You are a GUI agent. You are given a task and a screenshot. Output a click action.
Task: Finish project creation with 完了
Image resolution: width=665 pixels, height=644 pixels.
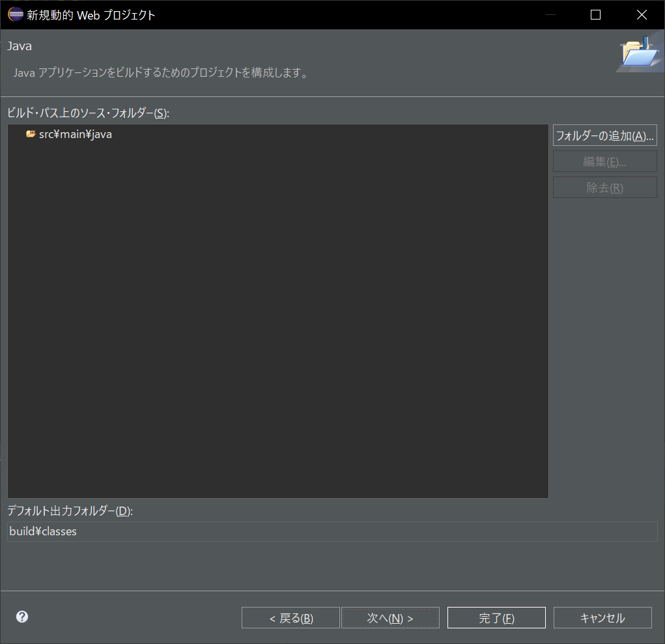coord(496,617)
